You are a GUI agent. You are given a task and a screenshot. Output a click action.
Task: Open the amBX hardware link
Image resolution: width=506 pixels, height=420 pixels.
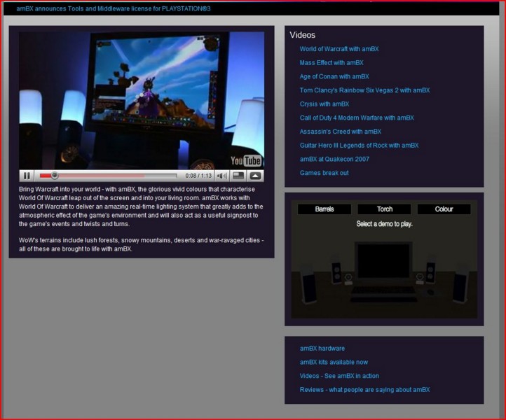[x=322, y=349]
